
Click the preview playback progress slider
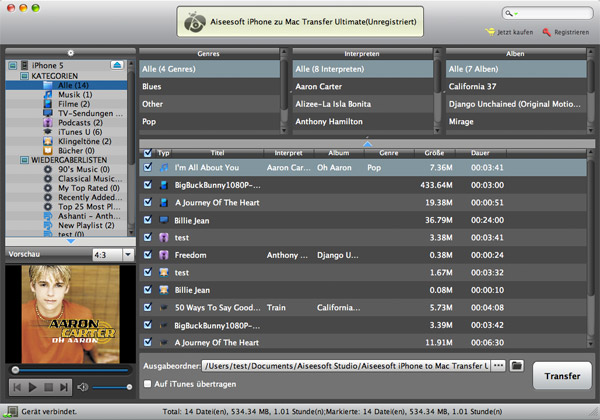71,370
